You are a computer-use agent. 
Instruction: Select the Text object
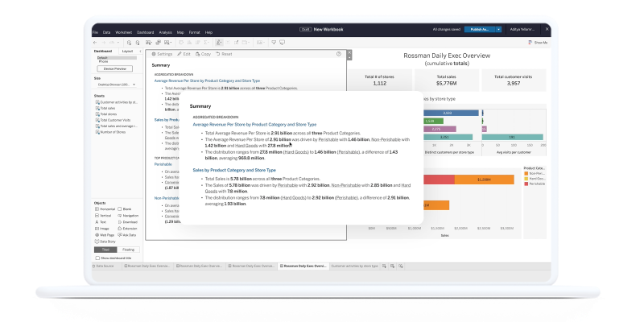(x=101, y=222)
